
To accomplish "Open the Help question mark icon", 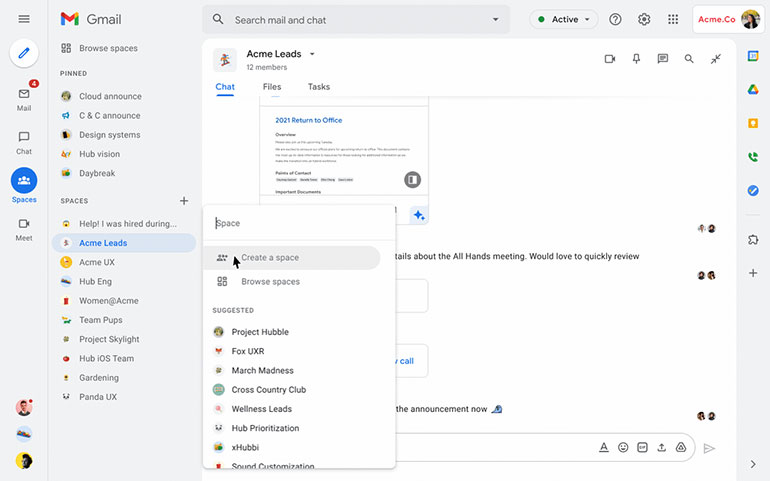I will (615, 19).
